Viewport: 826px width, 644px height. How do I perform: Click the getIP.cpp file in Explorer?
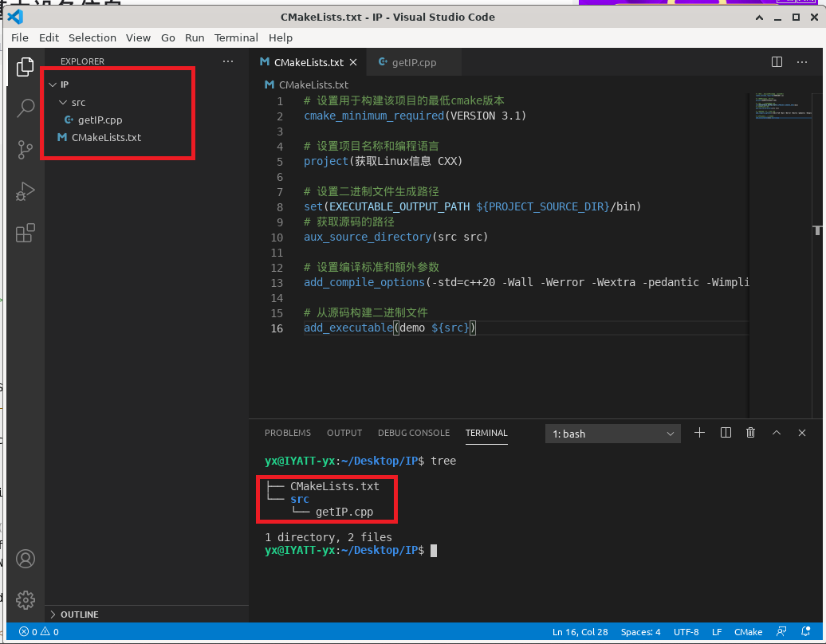[x=100, y=120]
